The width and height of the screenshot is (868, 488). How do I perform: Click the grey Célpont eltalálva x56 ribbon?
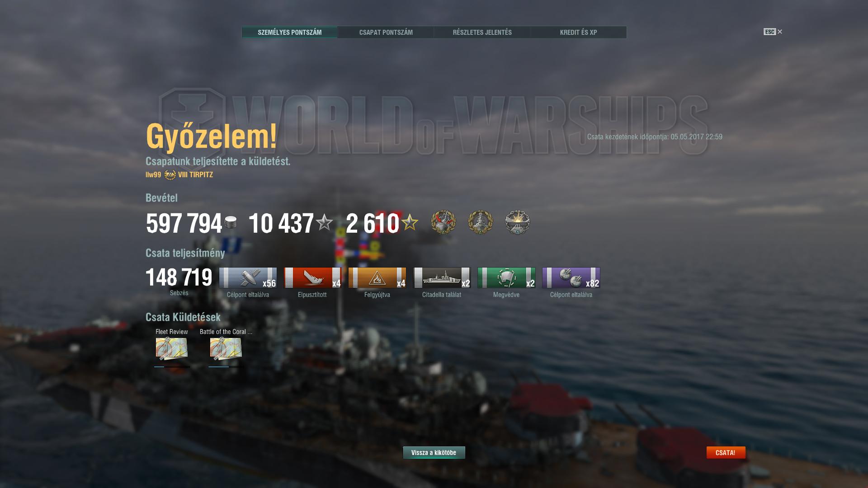click(x=248, y=277)
